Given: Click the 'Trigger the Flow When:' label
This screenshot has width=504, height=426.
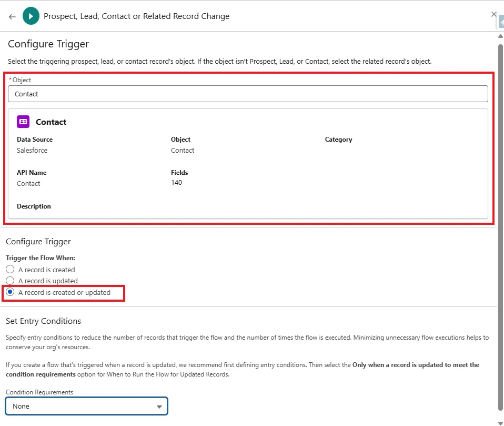Looking at the screenshot, I should (x=41, y=257).
